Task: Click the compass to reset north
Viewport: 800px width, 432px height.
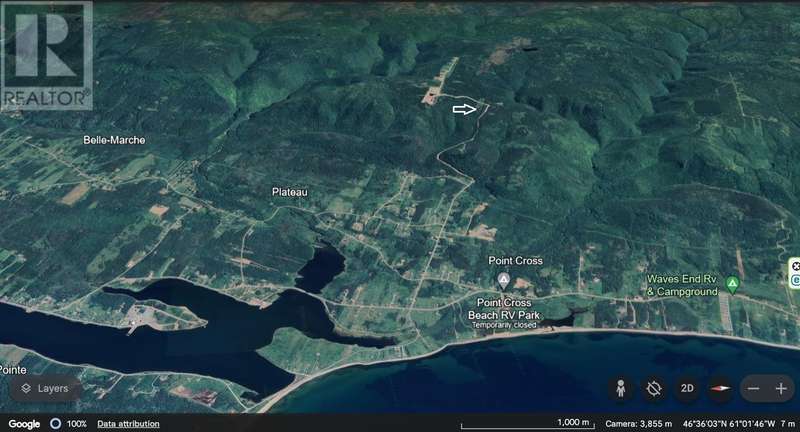Action: [x=719, y=388]
